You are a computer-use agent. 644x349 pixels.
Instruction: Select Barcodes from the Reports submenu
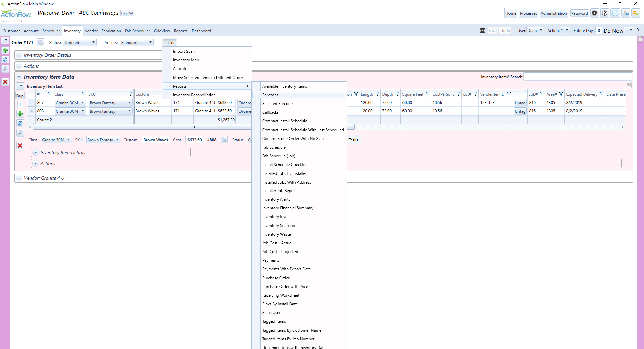[270, 95]
